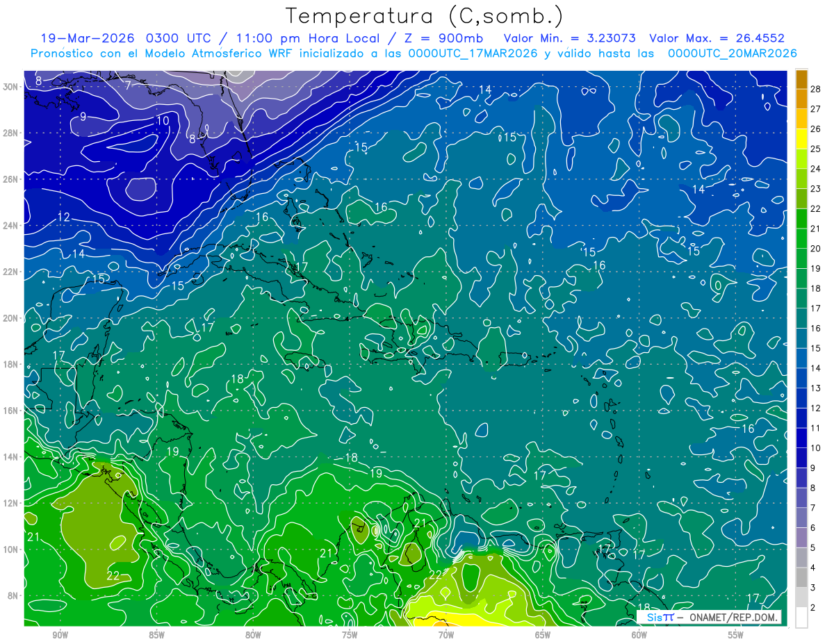Click the 20N latitude axis label
The width and height of the screenshot is (834, 644).
11,318
